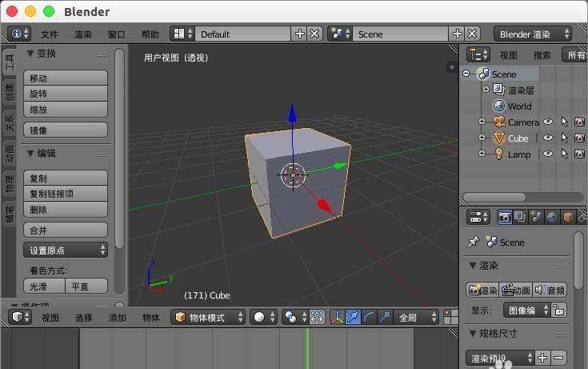Open the viewport shading sphere selector
588x369 pixels.
point(264,317)
